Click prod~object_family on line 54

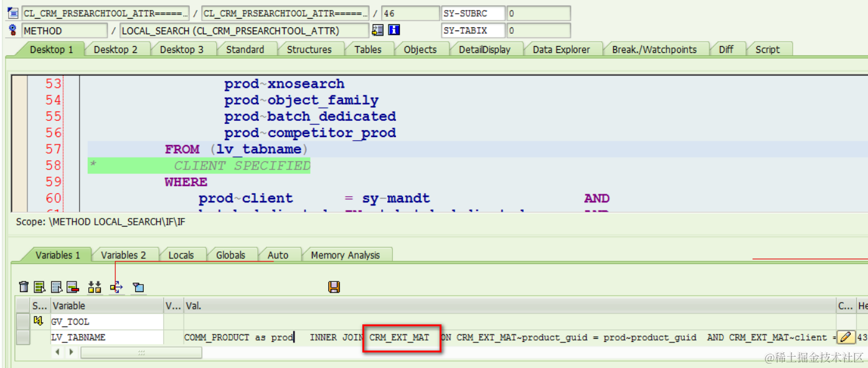tap(301, 100)
